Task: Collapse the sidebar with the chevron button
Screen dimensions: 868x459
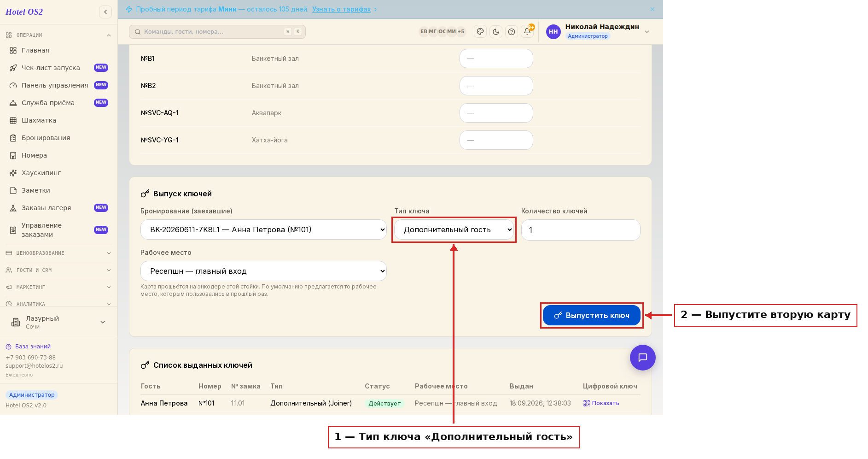Action: pyautogui.click(x=105, y=12)
